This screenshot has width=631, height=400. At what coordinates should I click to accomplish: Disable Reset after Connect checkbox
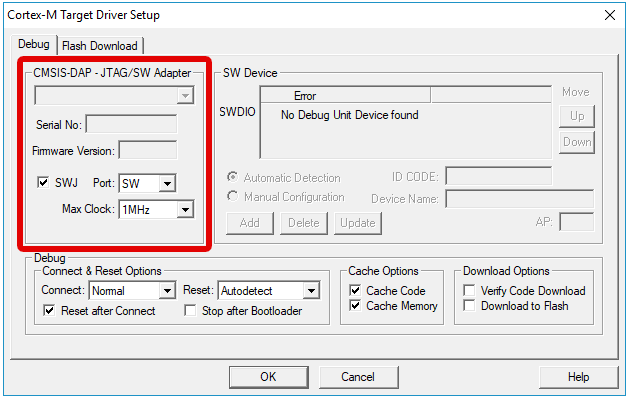[51, 311]
